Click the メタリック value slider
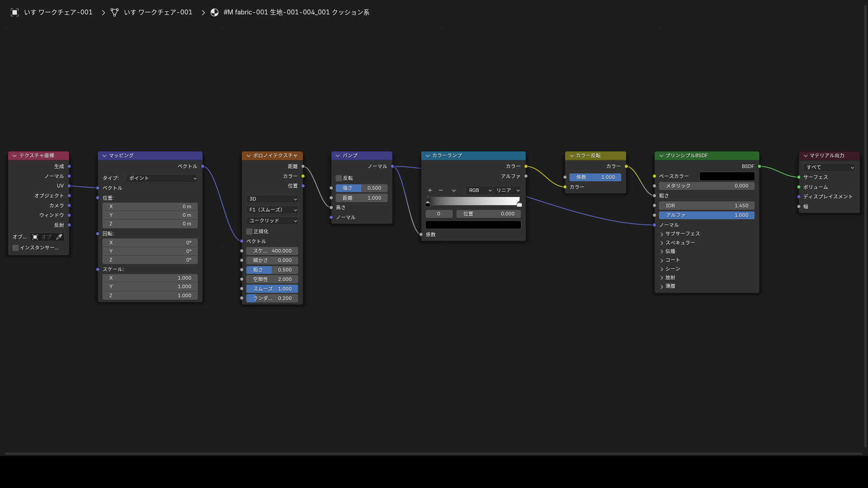This screenshot has width=868, height=488. point(707,186)
